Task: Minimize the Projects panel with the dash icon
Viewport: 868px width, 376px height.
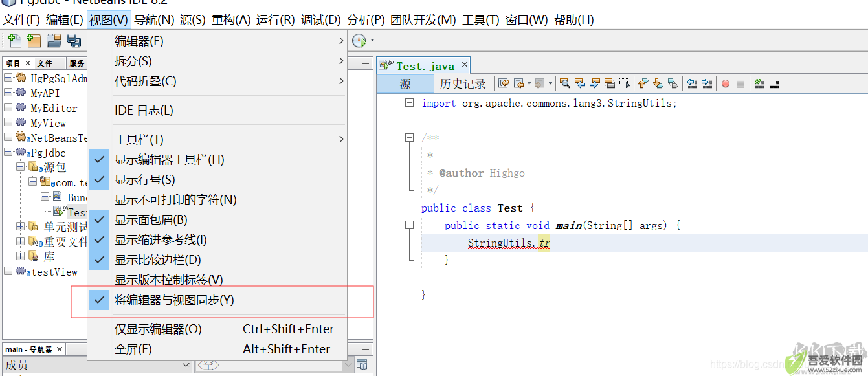Action: pos(366,63)
